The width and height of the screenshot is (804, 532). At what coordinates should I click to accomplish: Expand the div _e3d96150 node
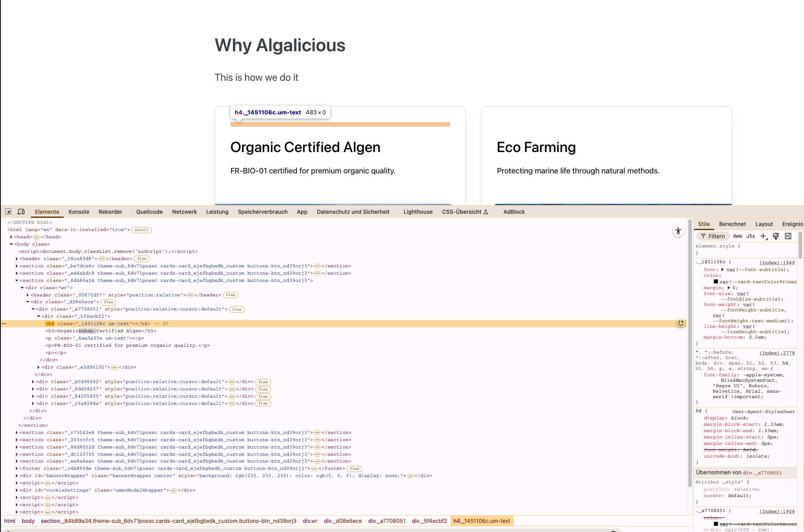coord(39,367)
